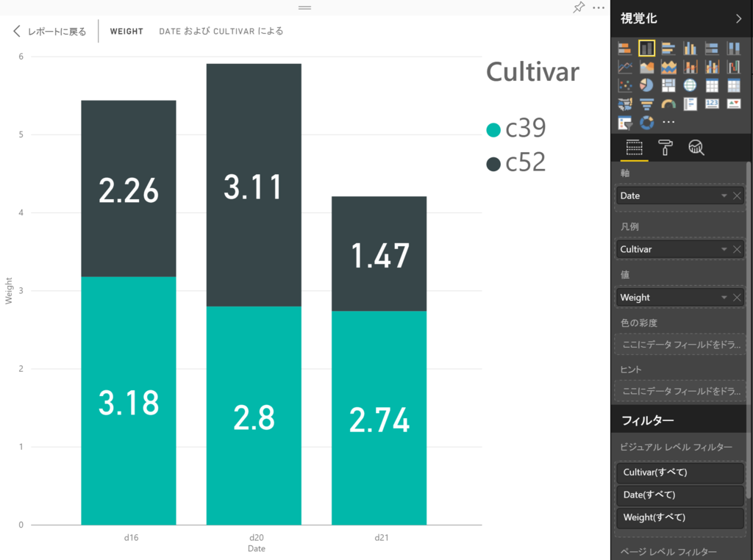753x560 pixels.
Task: Select the d16 c52 bar segment 2.26
Action: pos(129,189)
